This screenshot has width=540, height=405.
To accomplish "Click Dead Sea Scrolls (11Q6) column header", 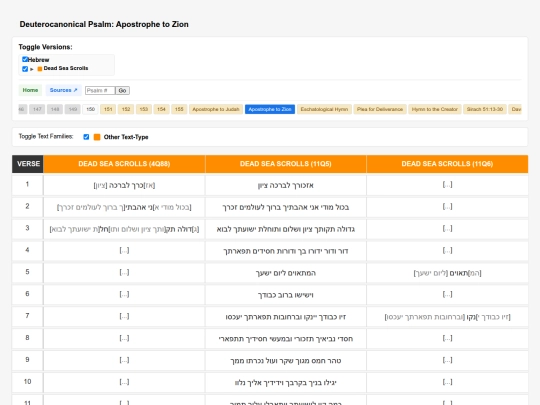I will tap(447, 164).
